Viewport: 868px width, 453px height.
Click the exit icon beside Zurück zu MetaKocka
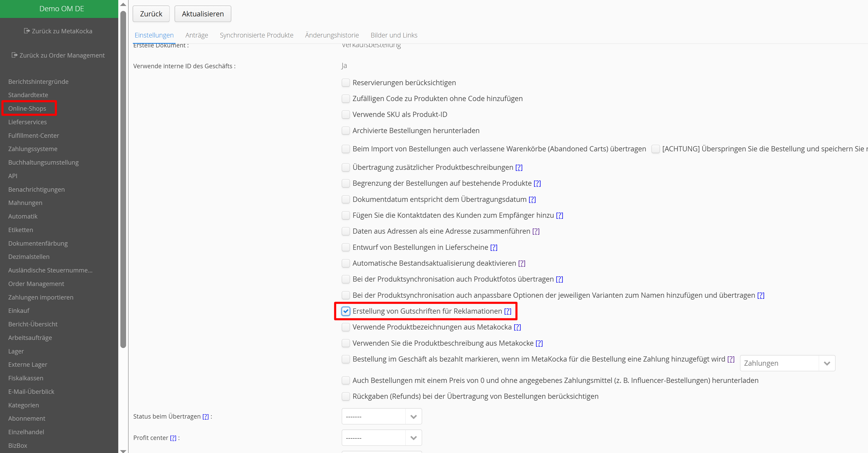[27, 31]
